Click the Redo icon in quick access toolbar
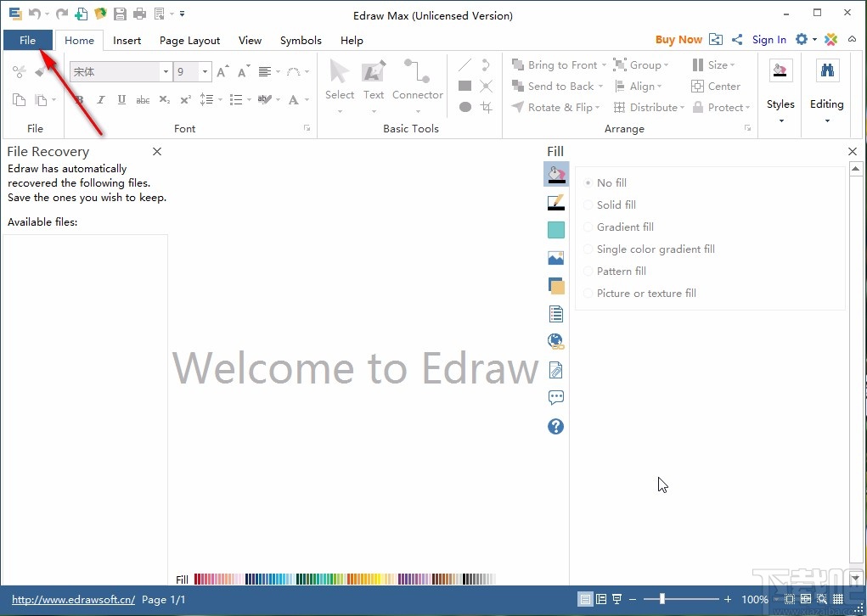This screenshot has height=616, width=867. click(62, 14)
